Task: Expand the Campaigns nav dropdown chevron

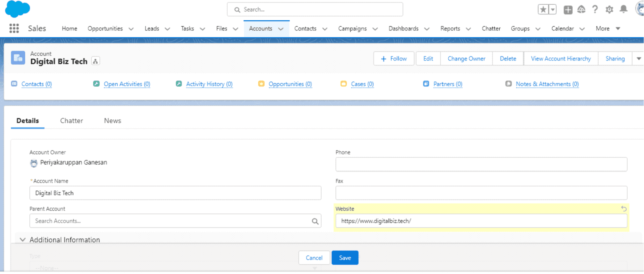Action: coord(375,29)
